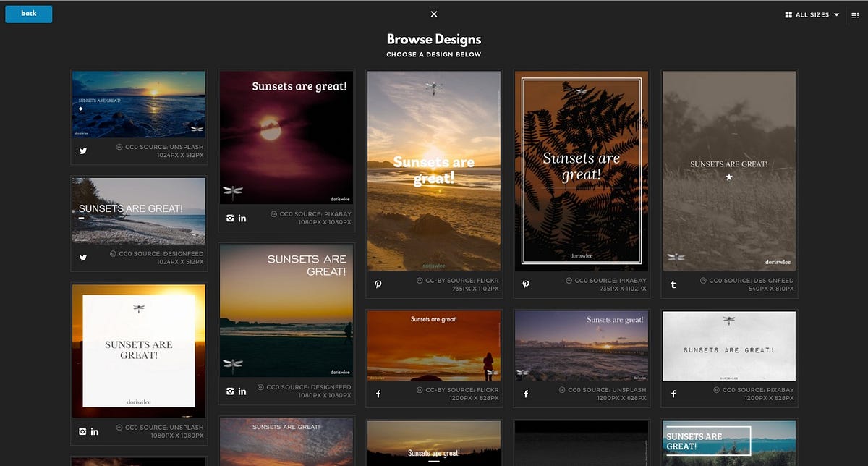Select the grid view icon next to ALL SIZES
The height and width of the screenshot is (466, 868).
[788, 14]
